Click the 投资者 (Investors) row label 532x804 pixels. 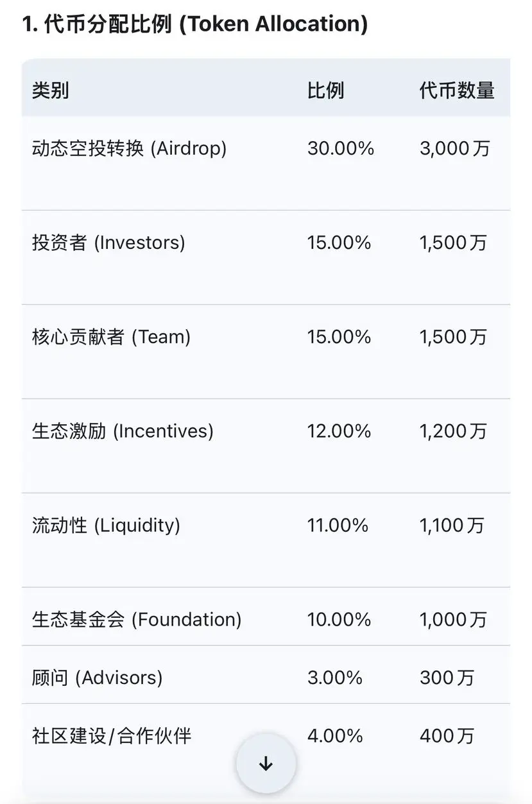pos(108,243)
